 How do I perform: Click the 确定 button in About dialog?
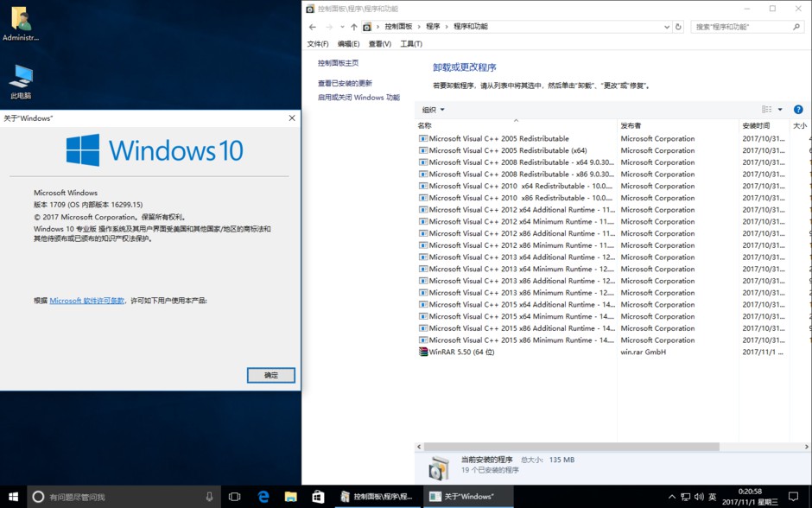click(271, 376)
